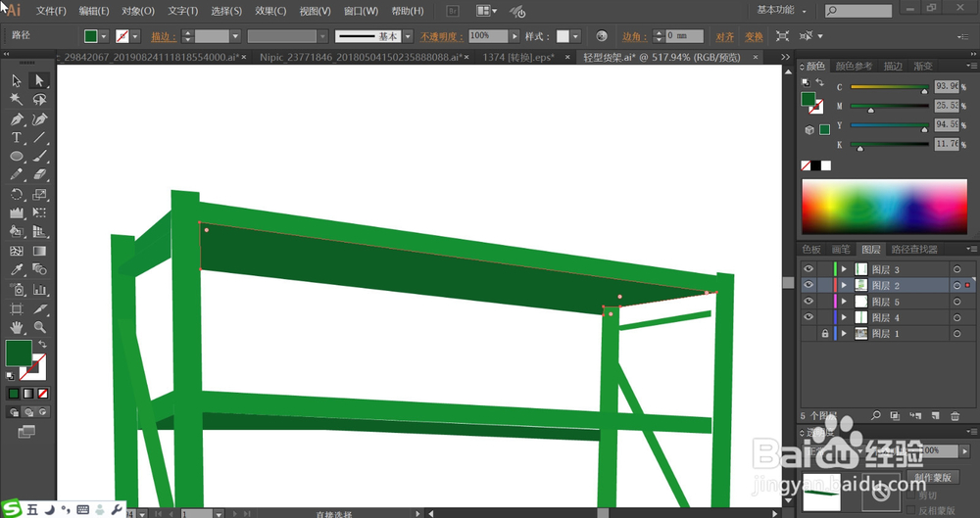Unlock 图层 1 via lock icon
980x518 pixels.
click(x=825, y=334)
